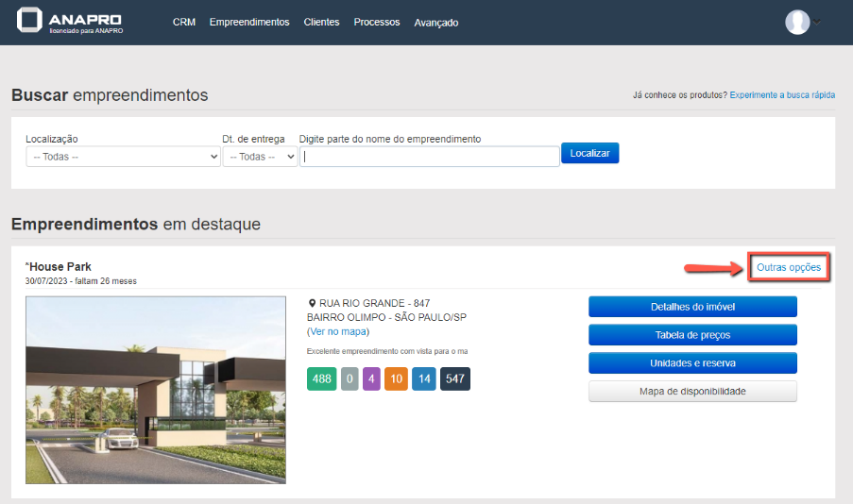853x504 pixels.
Task: Click Unidades e reserva button
Action: [692, 363]
